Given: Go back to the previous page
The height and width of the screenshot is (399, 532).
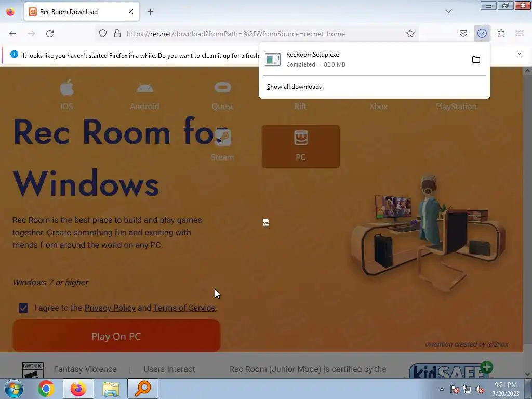Looking at the screenshot, I should coord(12,34).
